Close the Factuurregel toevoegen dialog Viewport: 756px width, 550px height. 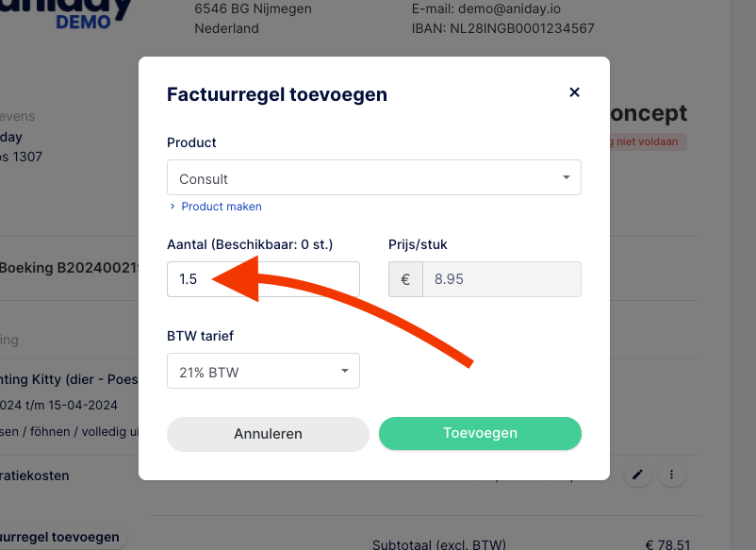(x=574, y=92)
